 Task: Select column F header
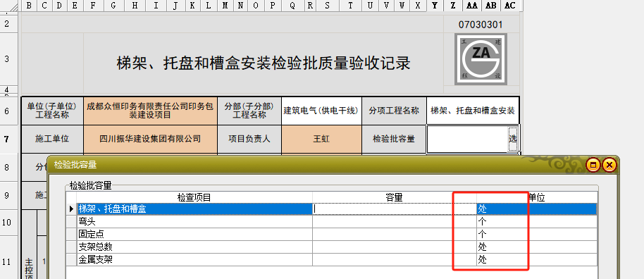coord(93,6)
